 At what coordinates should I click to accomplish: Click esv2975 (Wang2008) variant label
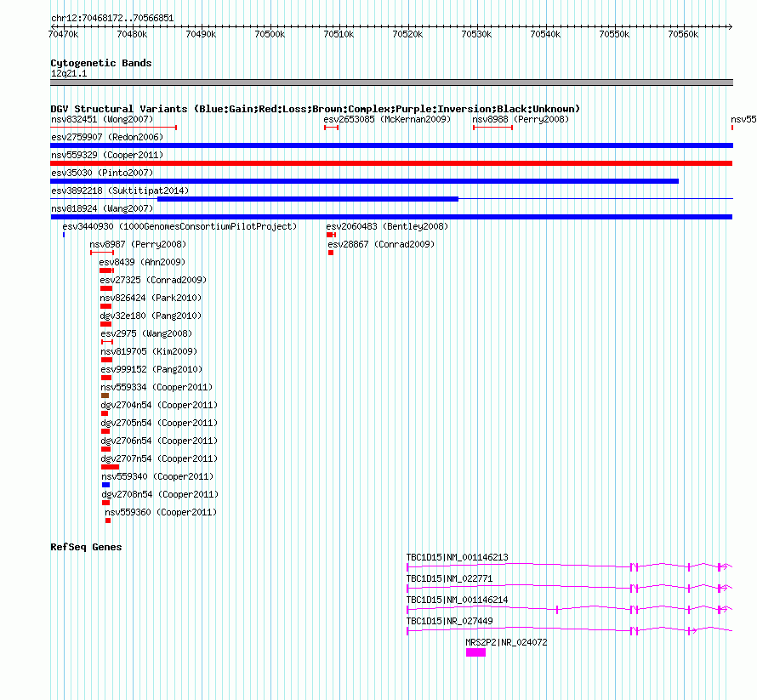146,333
